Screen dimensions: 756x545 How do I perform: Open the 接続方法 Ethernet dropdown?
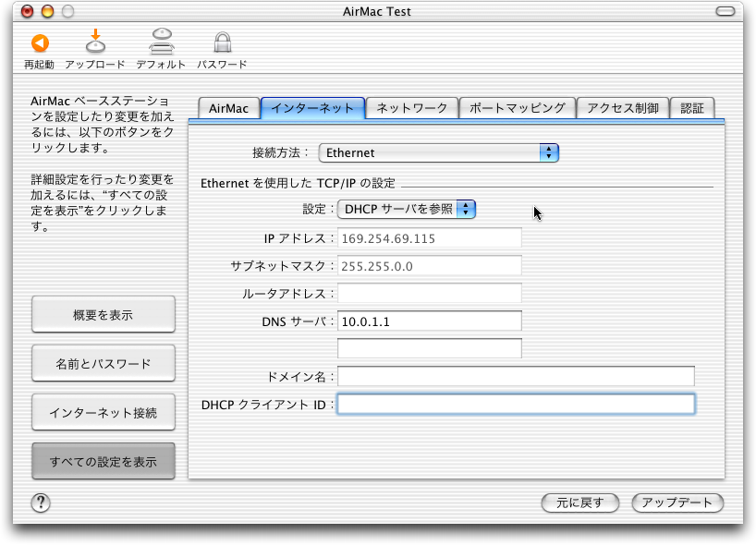tap(439, 152)
